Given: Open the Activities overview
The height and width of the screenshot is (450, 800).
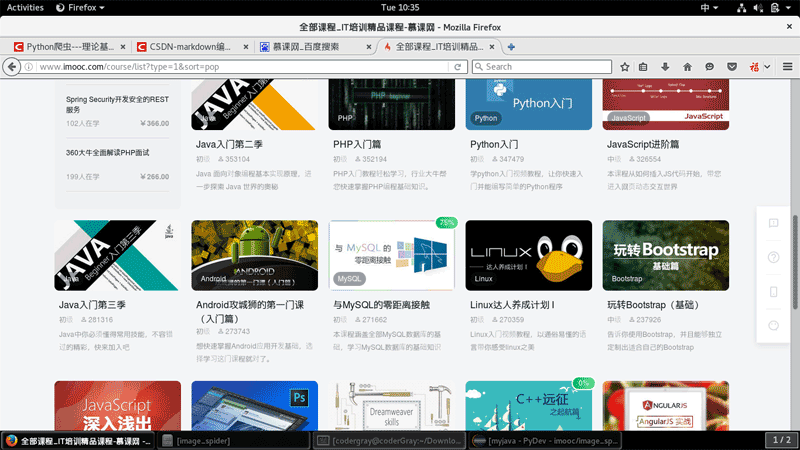Looking at the screenshot, I should [25, 8].
